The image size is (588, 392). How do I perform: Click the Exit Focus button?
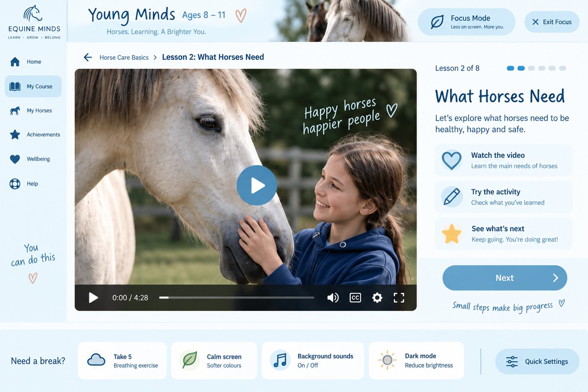pos(552,22)
